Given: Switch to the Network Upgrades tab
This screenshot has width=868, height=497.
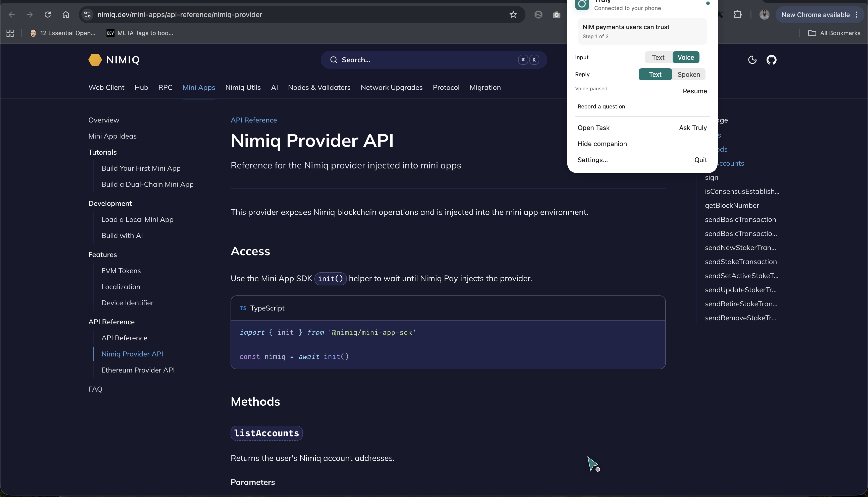Looking at the screenshot, I should coord(391,87).
